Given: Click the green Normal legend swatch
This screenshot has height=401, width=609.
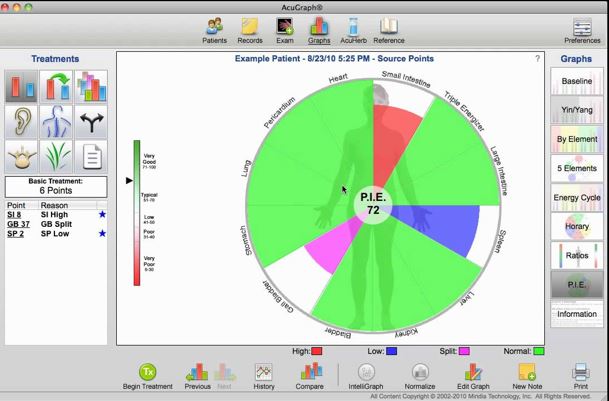Looking at the screenshot, I should coord(539,351).
